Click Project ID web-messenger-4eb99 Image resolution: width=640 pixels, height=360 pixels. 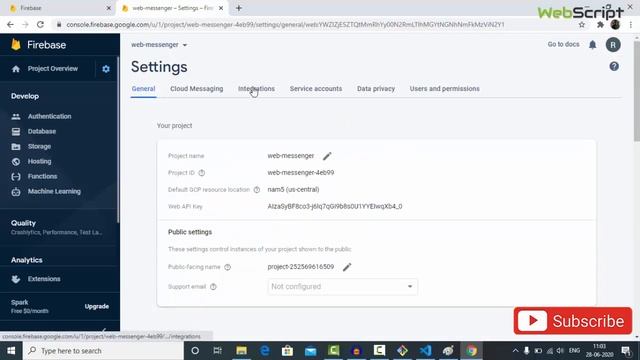point(301,173)
